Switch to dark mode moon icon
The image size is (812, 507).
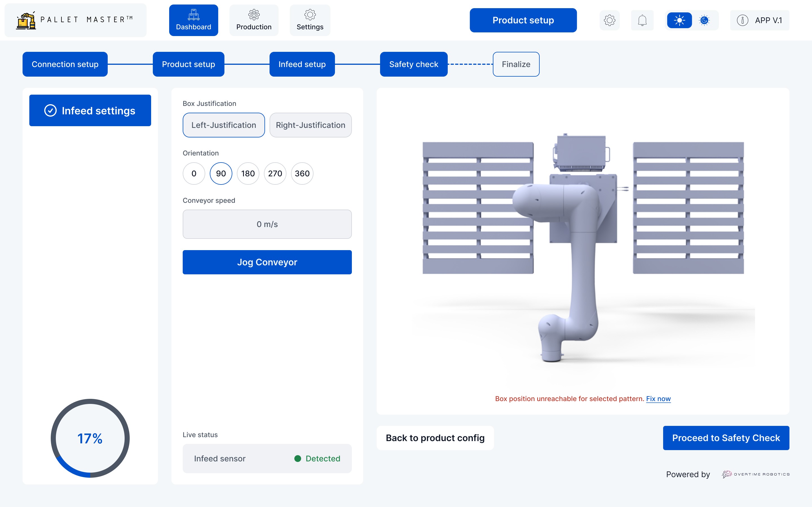pyautogui.click(x=704, y=20)
